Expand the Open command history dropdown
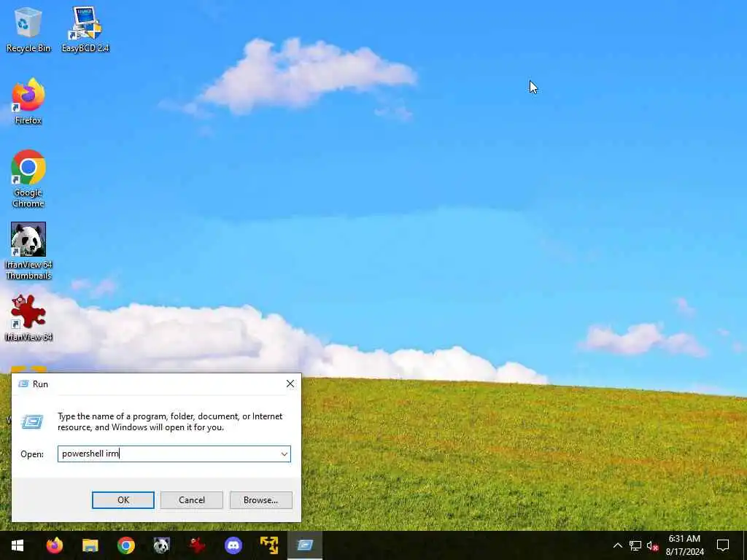 coord(285,454)
